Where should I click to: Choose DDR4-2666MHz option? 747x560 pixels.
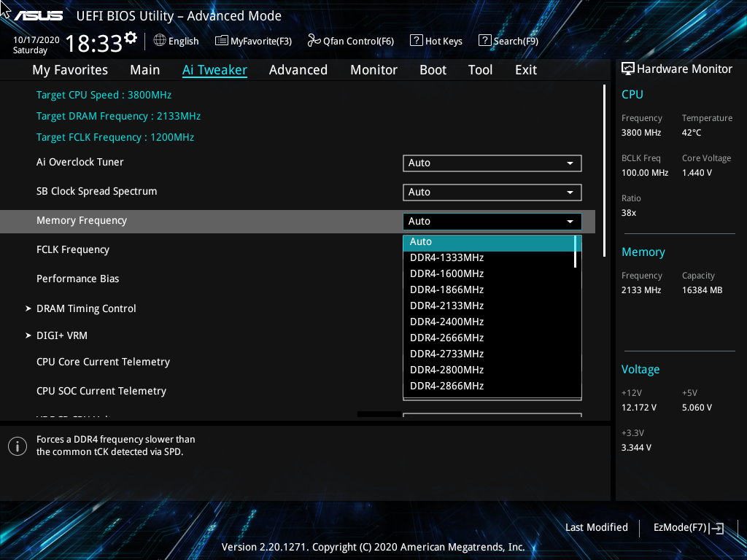(489, 338)
